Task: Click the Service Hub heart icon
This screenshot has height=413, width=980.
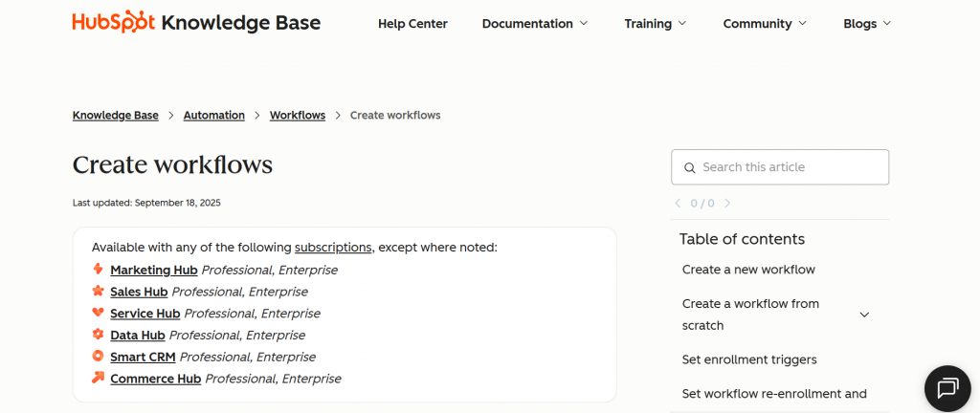Action: 98,313
